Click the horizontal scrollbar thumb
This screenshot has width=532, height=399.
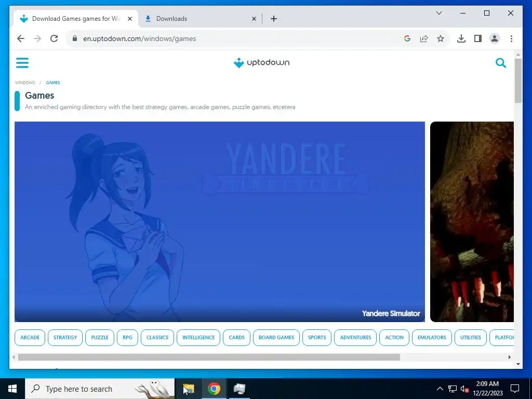tap(209, 357)
